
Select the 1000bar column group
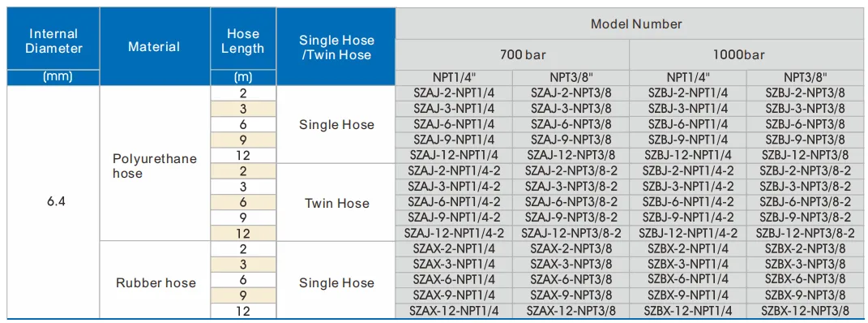coord(747,55)
